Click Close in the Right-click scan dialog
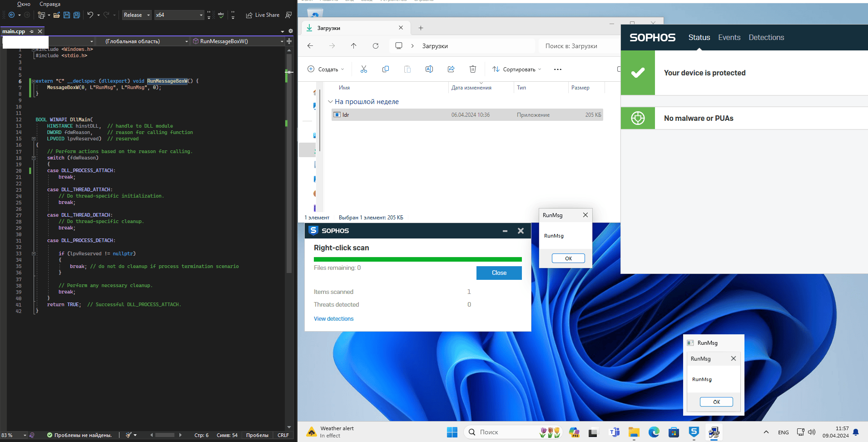 (499, 273)
